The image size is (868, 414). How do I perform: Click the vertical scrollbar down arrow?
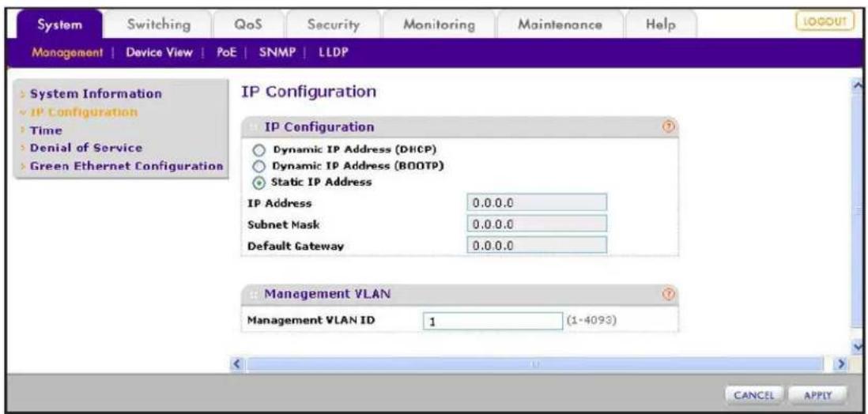pyautogui.click(x=859, y=347)
